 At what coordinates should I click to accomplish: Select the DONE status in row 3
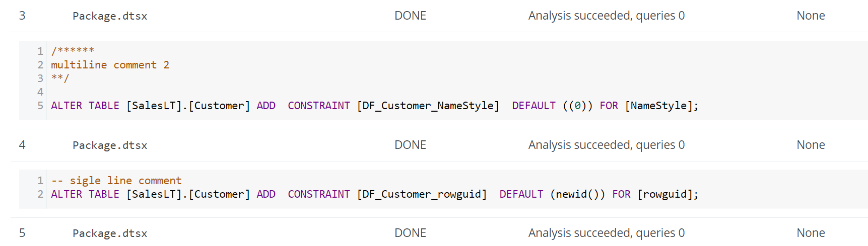[410, 16]
